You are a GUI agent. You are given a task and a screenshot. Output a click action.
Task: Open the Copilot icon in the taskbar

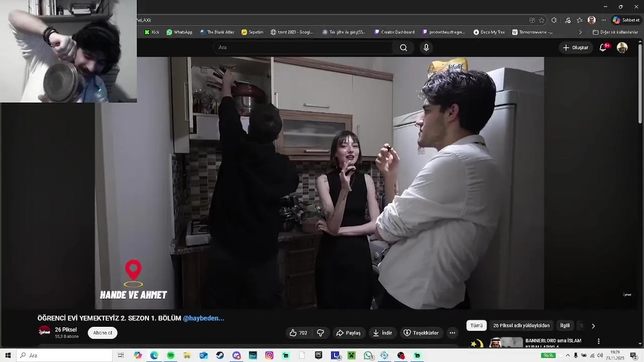(x=138, y=355)
